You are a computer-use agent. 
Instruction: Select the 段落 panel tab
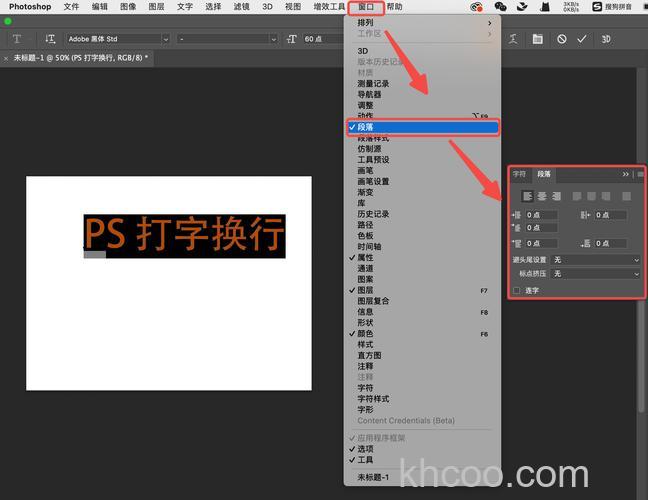pos(544,174)
